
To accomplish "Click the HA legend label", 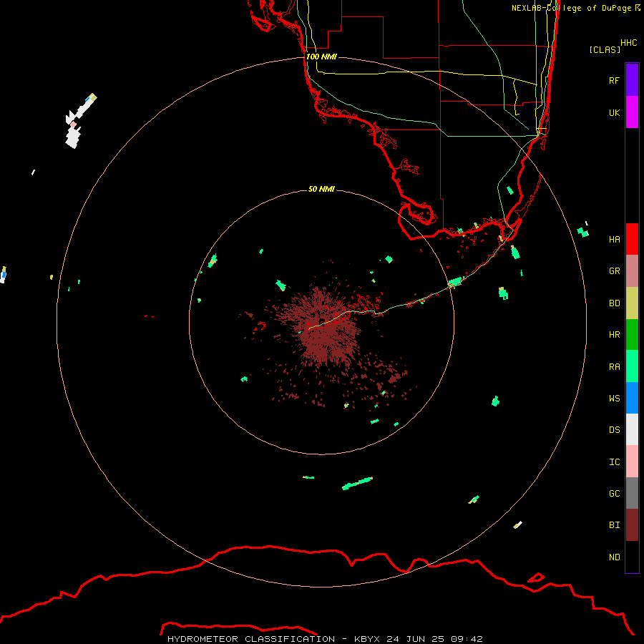I will pyautogui.click(x=614, y=240).
